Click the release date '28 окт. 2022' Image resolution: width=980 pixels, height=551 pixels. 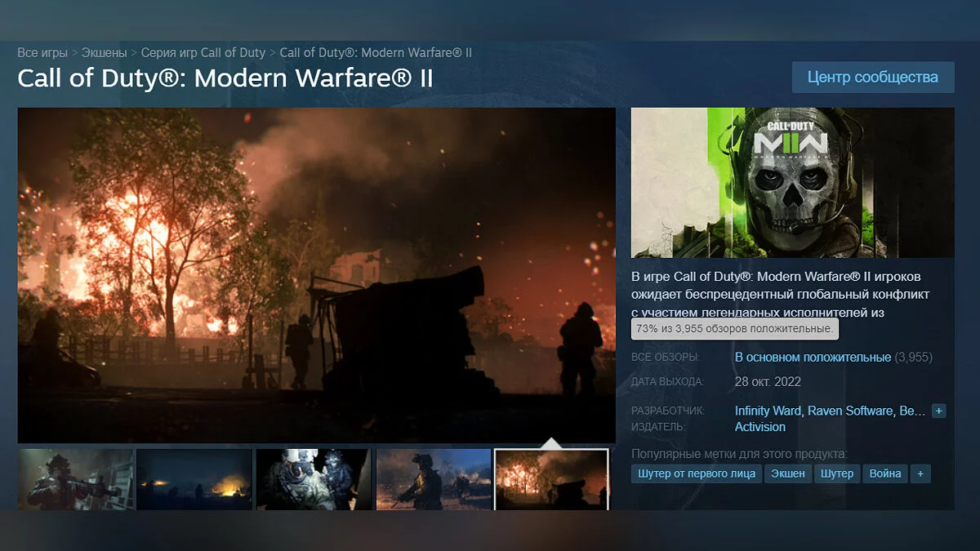tap(768, 382)
